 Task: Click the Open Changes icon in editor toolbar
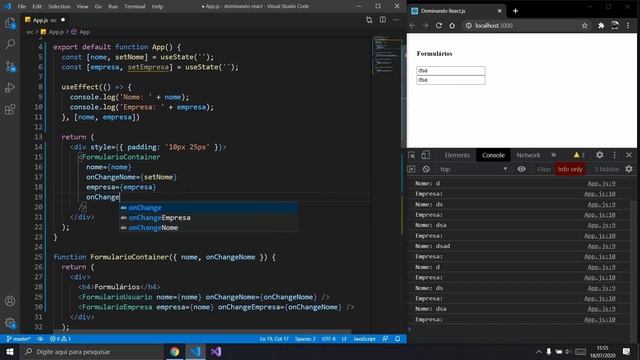(369, 20)
